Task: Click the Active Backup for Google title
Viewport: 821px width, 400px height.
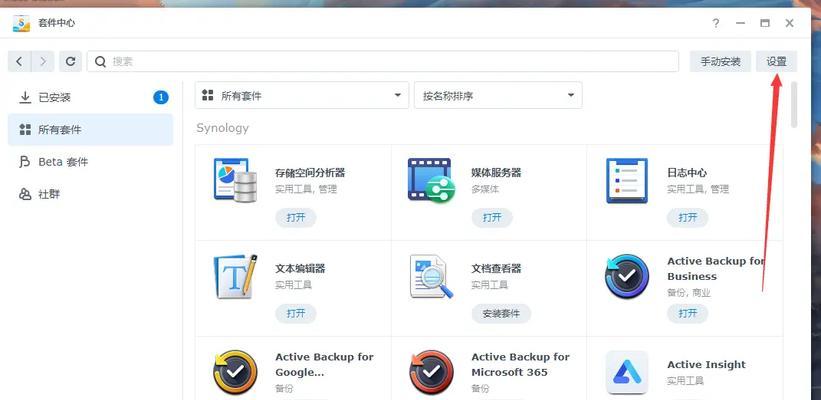Action: [325, 364]
